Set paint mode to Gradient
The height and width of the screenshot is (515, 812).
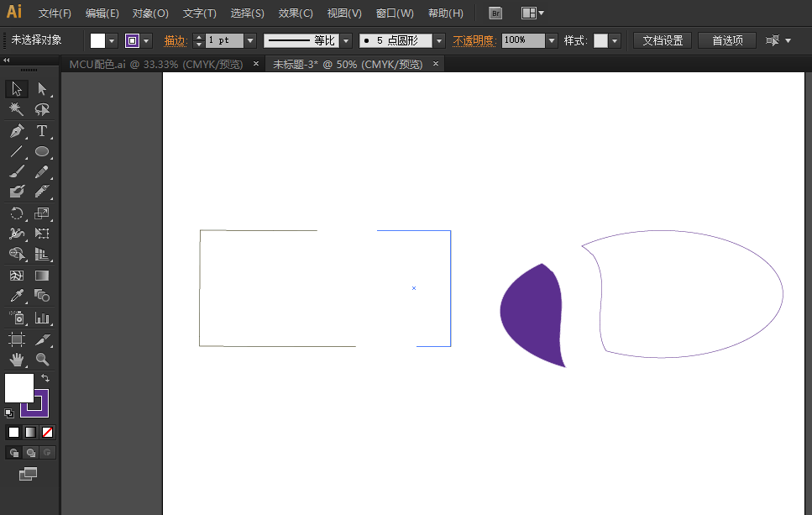pyautogui.click(x=30, y=432)
